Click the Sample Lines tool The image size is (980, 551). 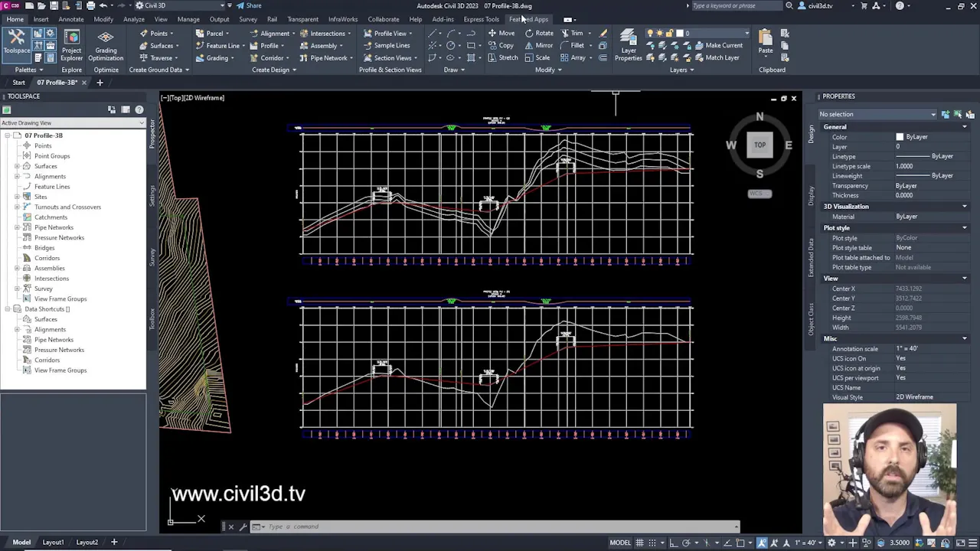(x=387, y=45)
